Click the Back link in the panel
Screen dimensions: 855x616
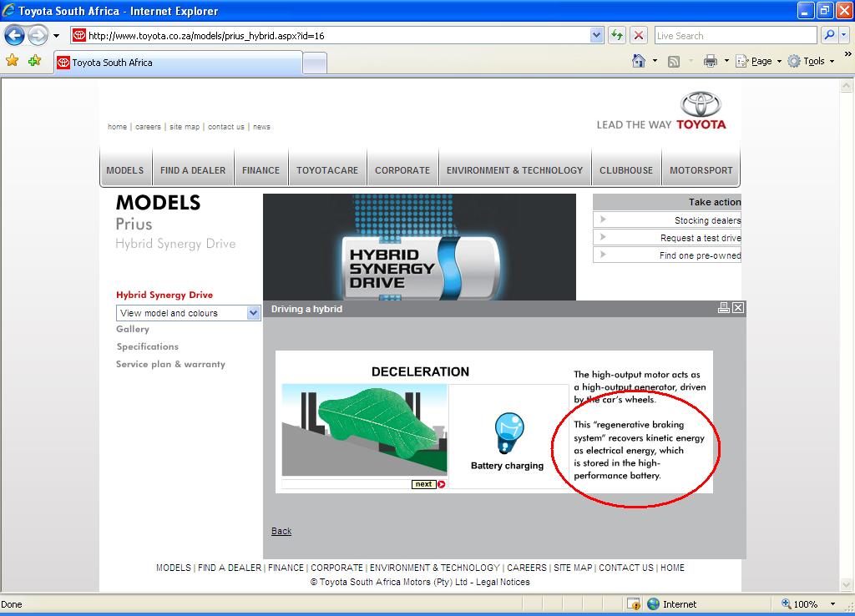281,531
